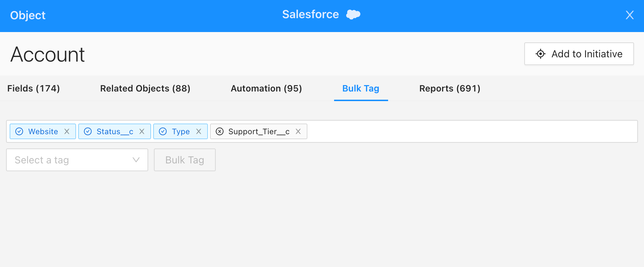Expand the tag list using the chevron arrow

click(x=136, y=160)
